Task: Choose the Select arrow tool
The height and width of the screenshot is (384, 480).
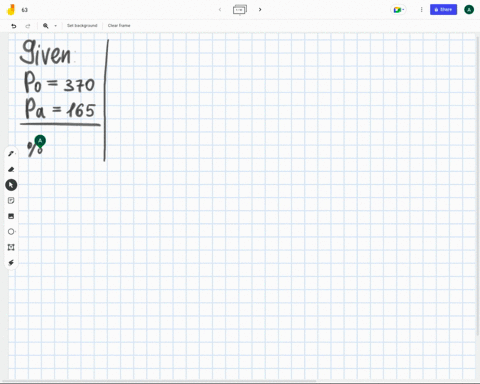Action: coord(11,185)
